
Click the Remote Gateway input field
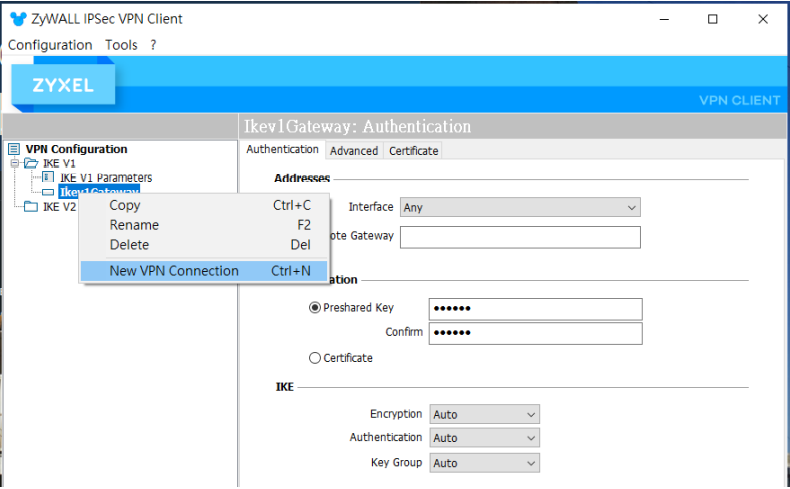click(x=519, y=237)
